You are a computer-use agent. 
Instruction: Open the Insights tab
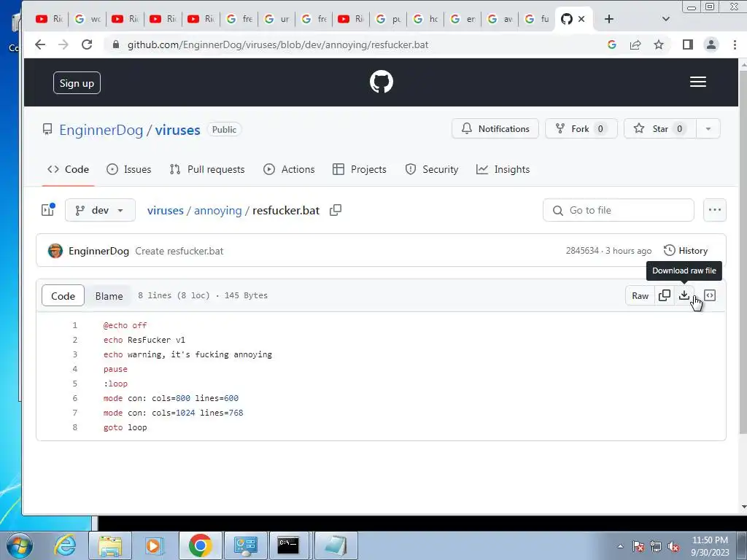503,169
